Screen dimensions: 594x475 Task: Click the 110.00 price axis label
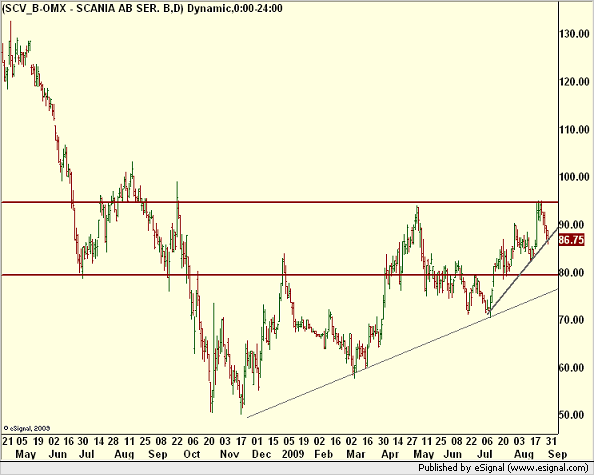pos(574,130)
